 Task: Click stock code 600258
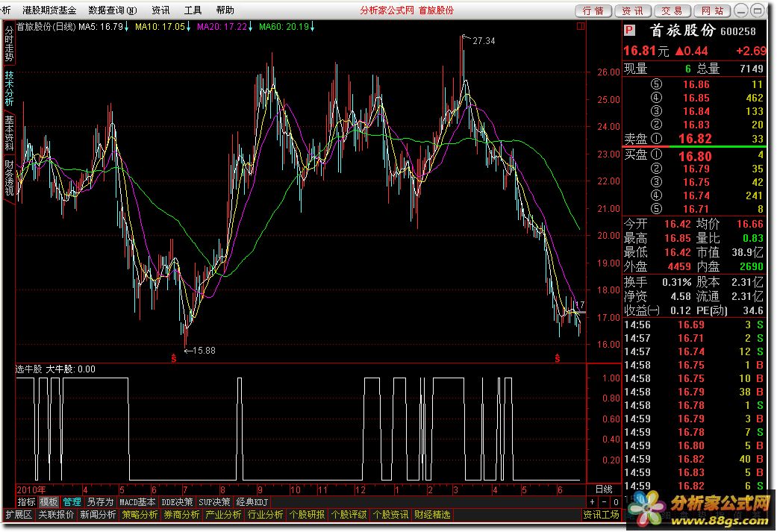tap(738, 31)
